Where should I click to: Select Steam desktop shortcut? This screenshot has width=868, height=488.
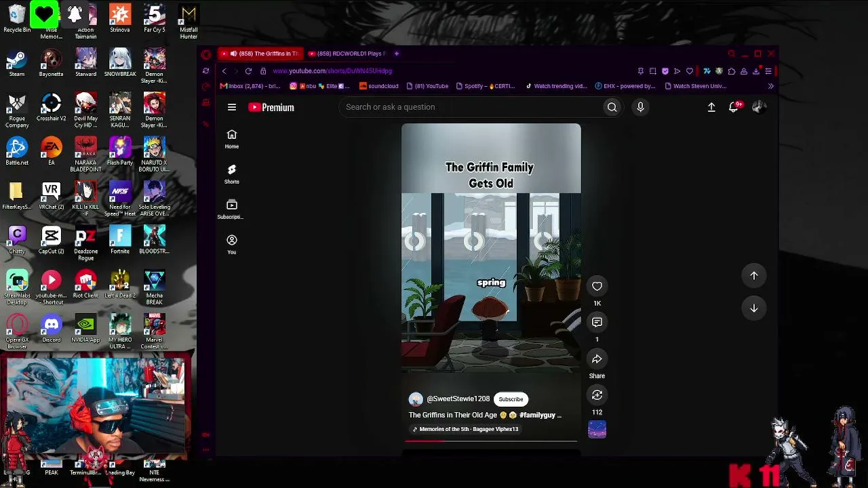point(17,63)
